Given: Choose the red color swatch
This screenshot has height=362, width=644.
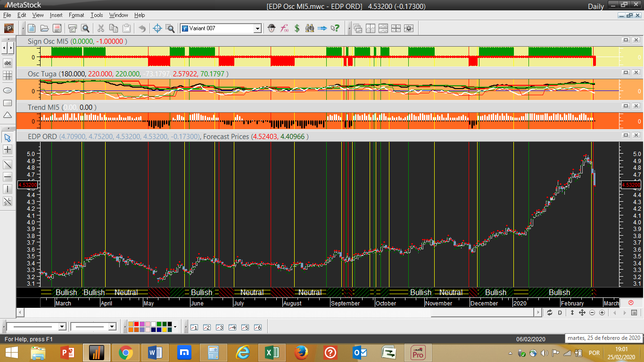Looking at the screenshot, I should (137, 324).
